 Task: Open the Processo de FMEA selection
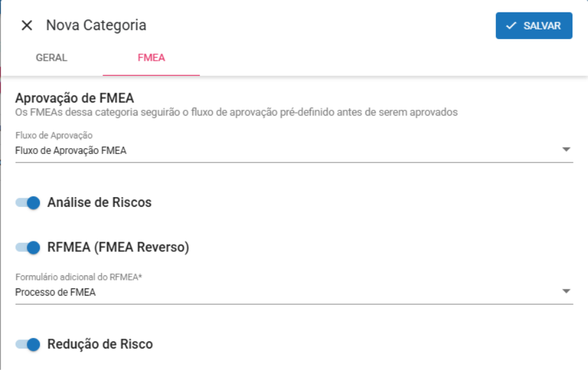[55, 292]
